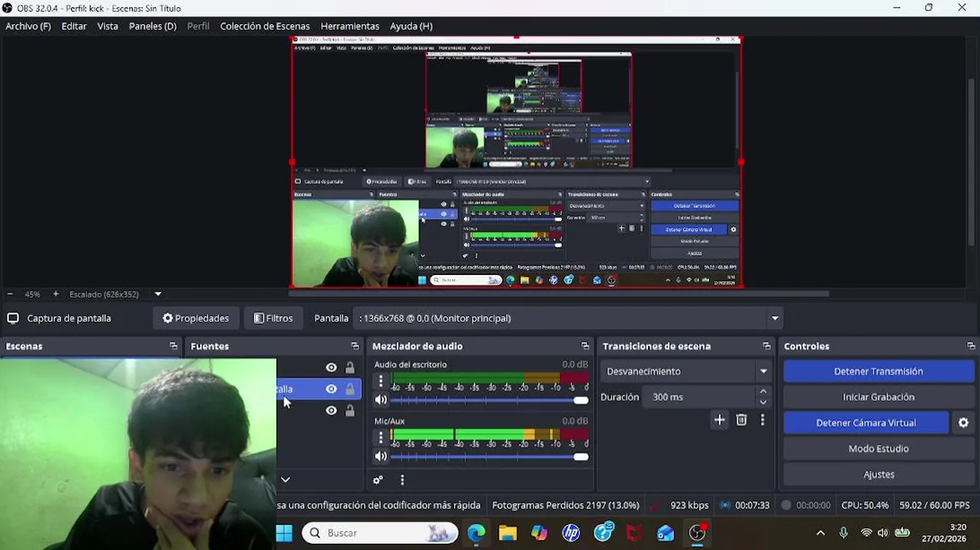Open the HP app in taskbar

[571, 533]
